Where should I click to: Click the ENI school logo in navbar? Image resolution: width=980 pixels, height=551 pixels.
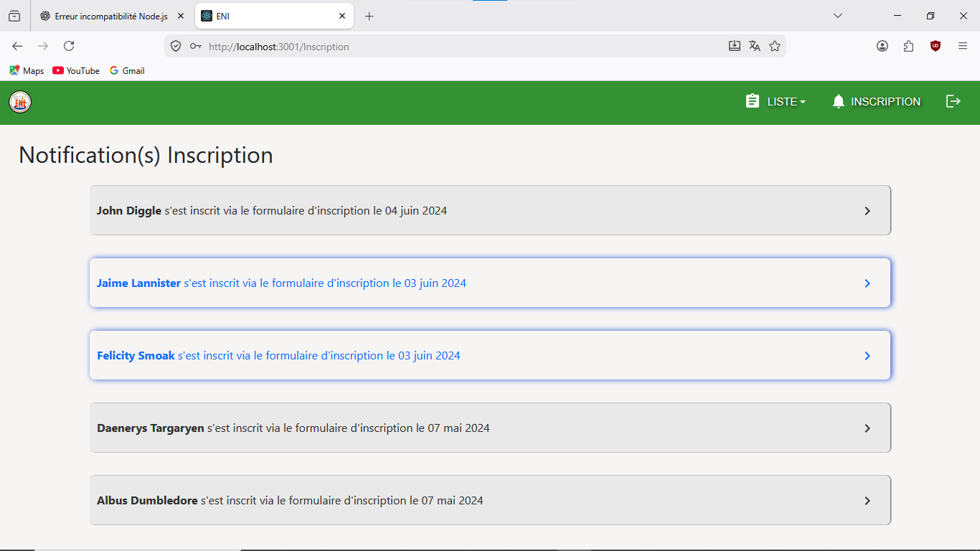tap(20, 102)
